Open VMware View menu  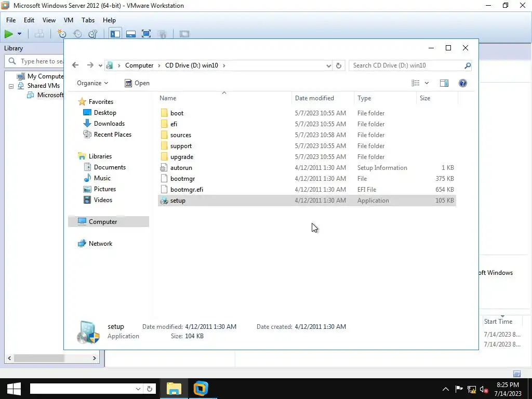tap(49, 20)
